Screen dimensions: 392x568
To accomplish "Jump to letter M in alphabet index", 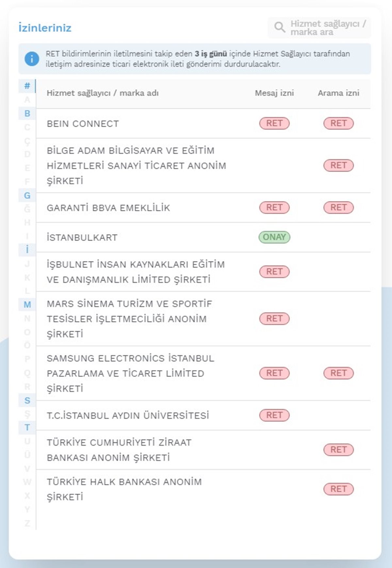I will click(x=27, y=305).
